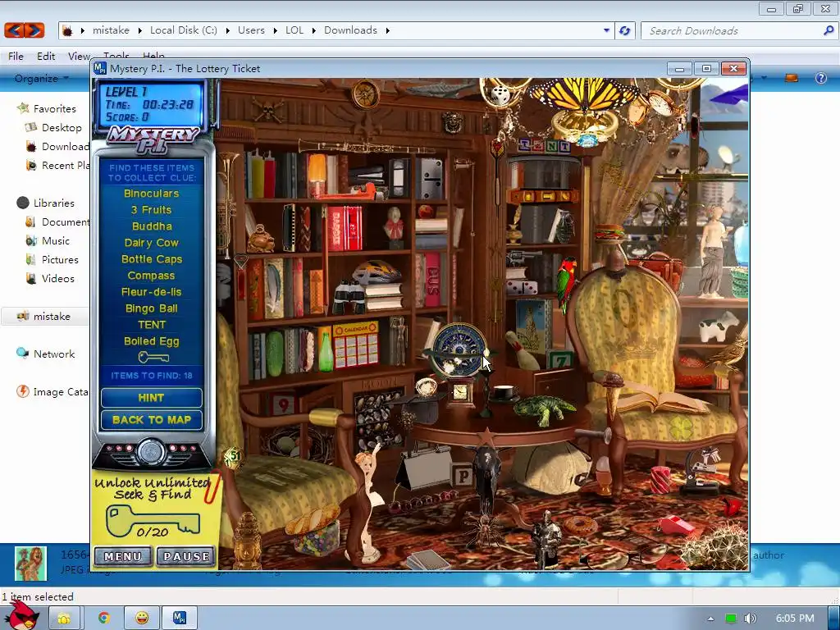
Task: Open Explorer help question mark icon
Action: point(820,78)
